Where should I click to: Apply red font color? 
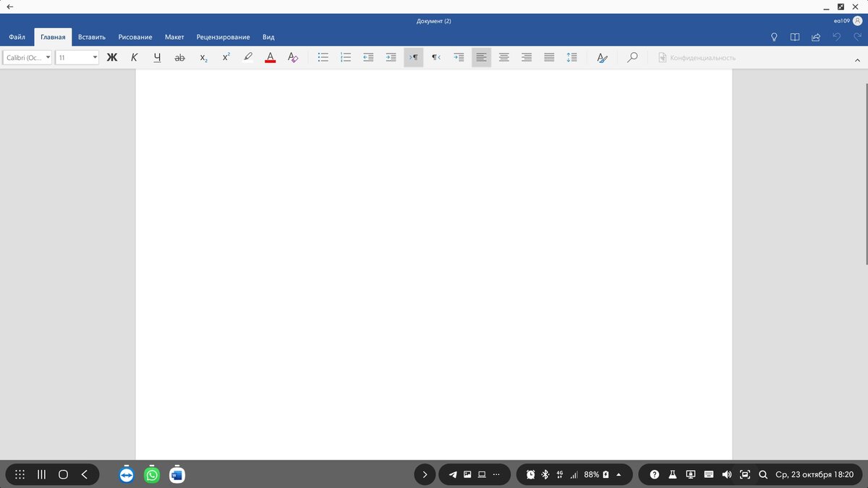(270, 57)
